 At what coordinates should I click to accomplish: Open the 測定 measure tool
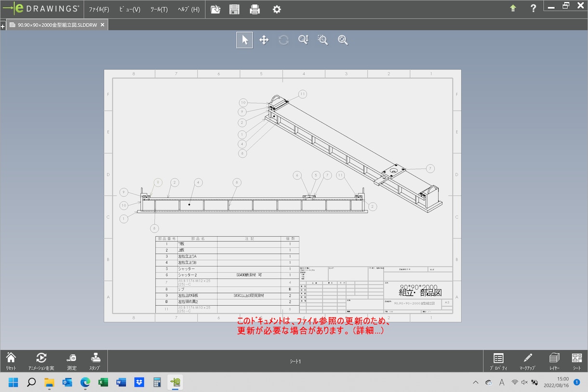tap(72, 361)
